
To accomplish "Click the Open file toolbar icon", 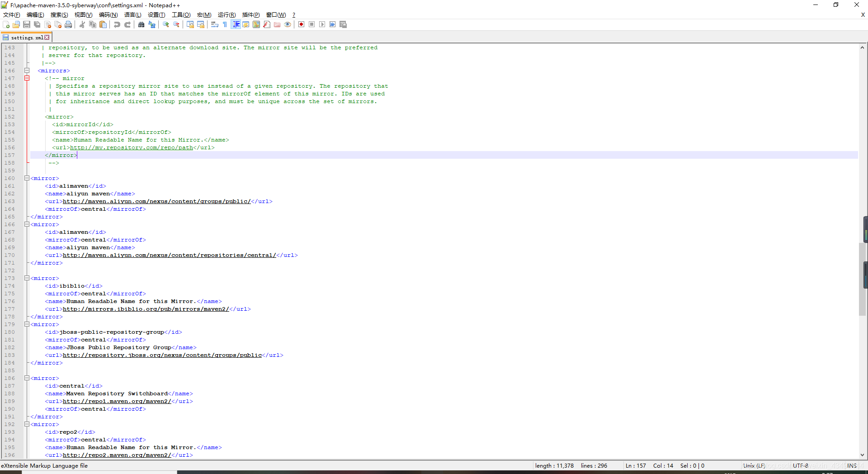I will pyautogui.click(x=16, y=24).
